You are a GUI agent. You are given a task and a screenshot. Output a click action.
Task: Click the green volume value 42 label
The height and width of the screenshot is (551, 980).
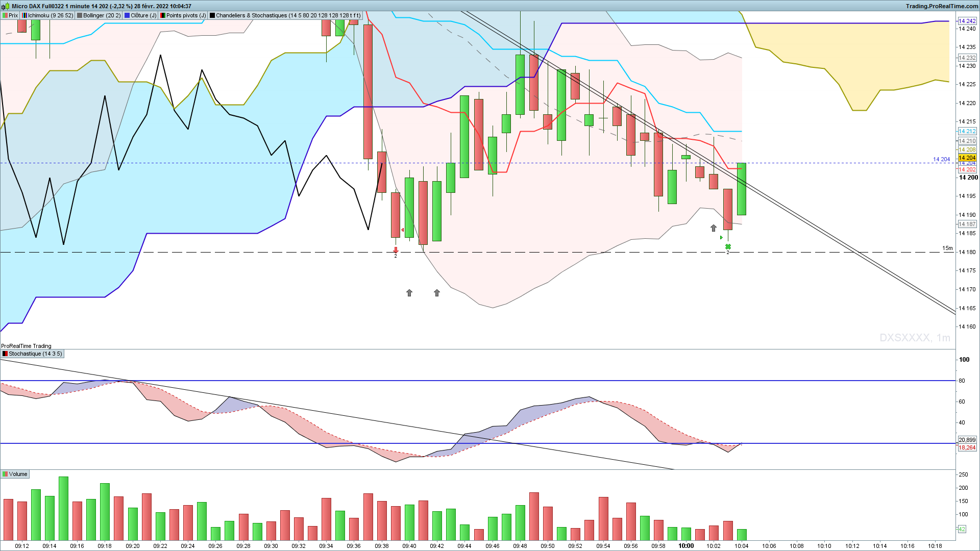pos(962,529)
